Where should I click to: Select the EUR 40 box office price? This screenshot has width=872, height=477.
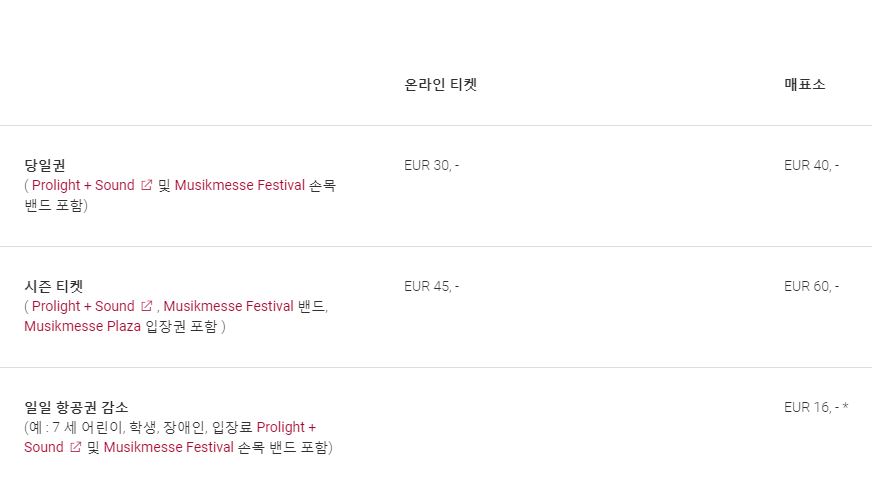click(x=811, y=165)
